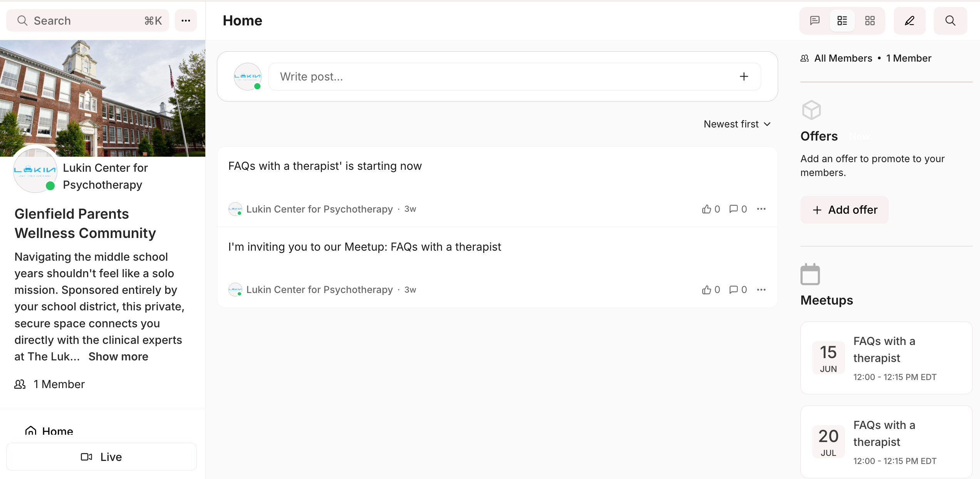Expand description with Show more

click(x=118, y=357)
